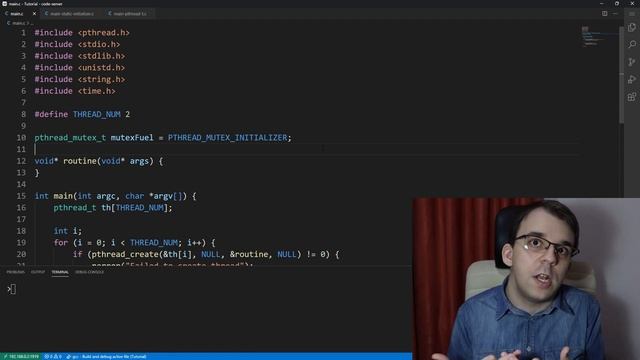Click the for loop statement on line 19

pyautogui.click(x=135, y=242)
